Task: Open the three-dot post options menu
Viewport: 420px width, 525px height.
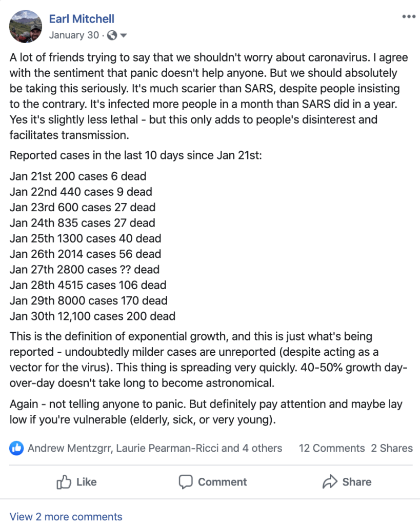Action: 409,17
